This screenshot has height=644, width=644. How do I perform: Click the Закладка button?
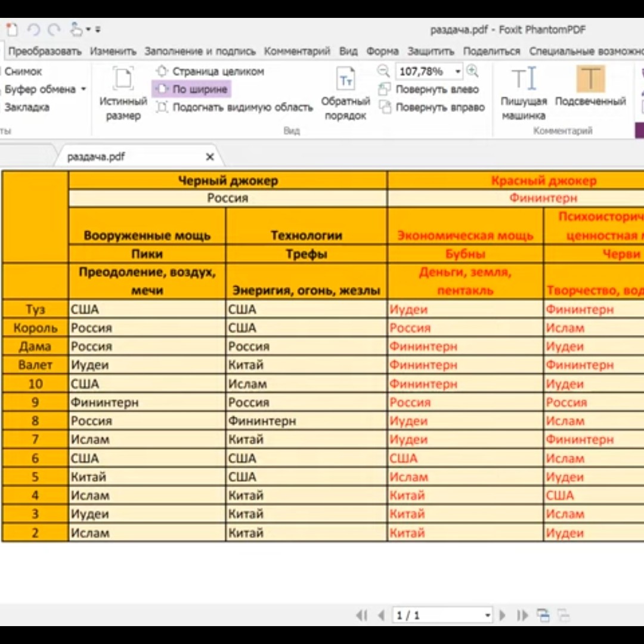pyautogui.click(x=26, y=107)
